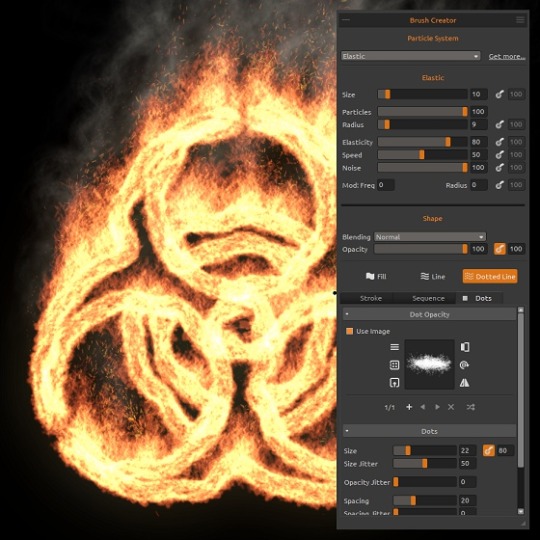Click the shuffle icon in image navigation row
This screenshot has width=540, height=540.
coord(471,407)
